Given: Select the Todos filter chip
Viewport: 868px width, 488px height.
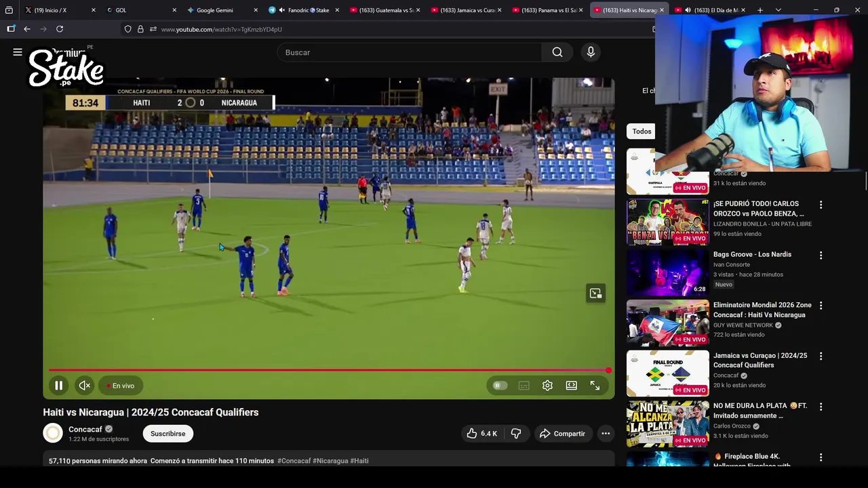Looking at the screenshot, I should (x=642, y=131).
